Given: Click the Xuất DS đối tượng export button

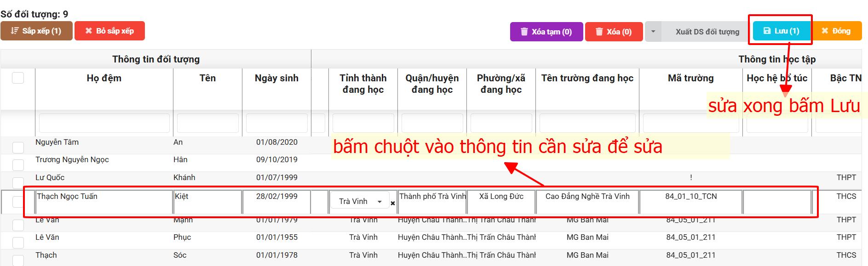Looking at the screenshot, I should (707, 32).
